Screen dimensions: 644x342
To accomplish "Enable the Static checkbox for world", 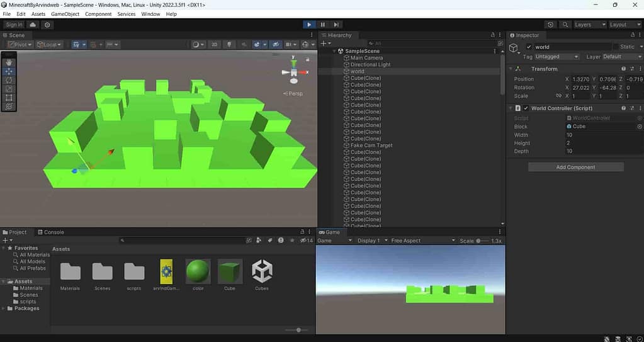I will click(617, 47).
